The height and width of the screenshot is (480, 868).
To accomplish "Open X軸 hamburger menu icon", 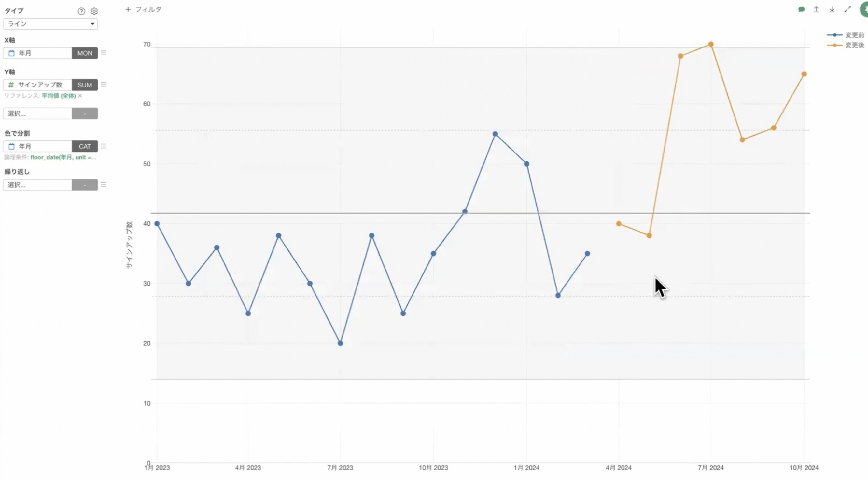I will [x=104, y=53].
